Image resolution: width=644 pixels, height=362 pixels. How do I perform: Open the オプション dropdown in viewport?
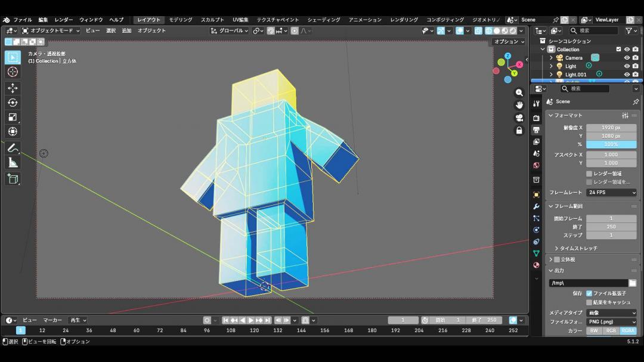[509, 42]
